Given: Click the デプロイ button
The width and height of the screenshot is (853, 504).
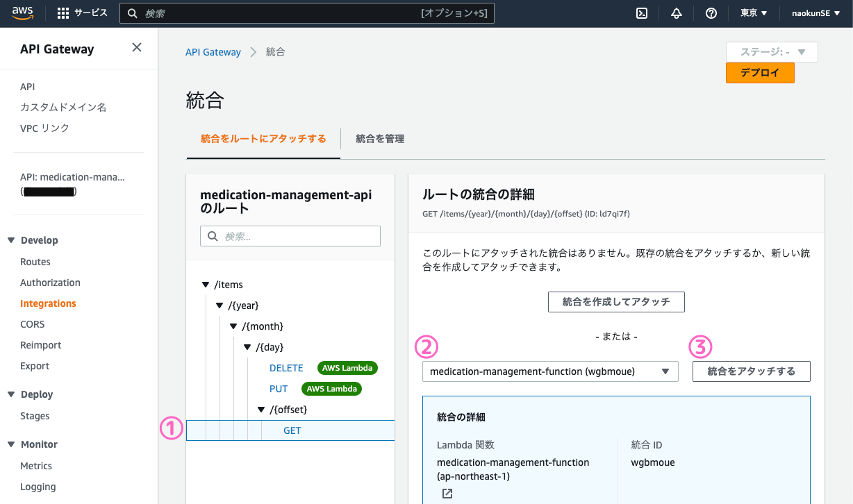Looking at the screenshot, I should [x=760, y=73].
